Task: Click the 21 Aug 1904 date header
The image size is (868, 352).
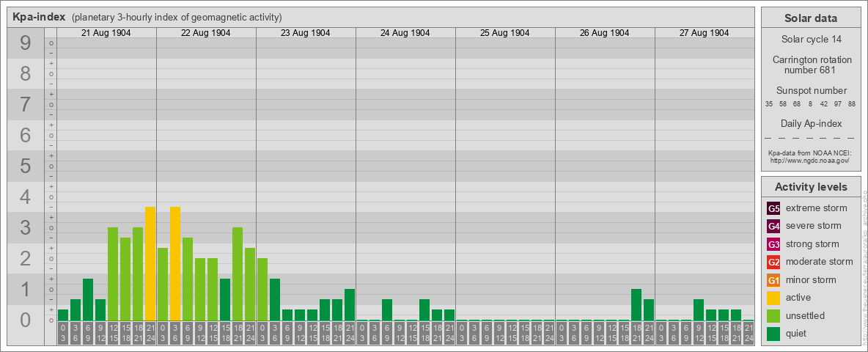Action: coord(106,33)
